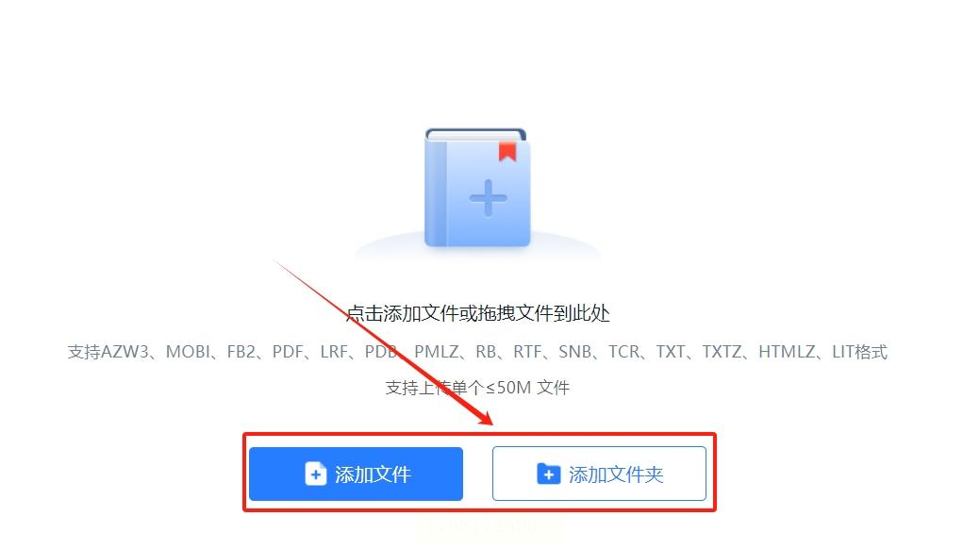Screen dimensions: 980x549
Task: Click the 支持上传单个≤50M 文件 notice
Action: pos(477,388)
